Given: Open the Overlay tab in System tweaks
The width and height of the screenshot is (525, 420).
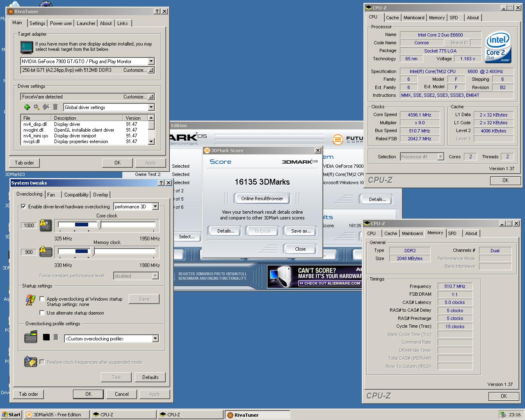Looking at the screenshot, I should click(100, 195).
